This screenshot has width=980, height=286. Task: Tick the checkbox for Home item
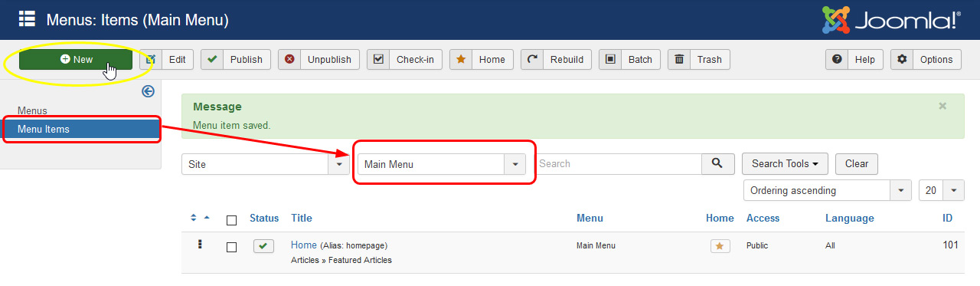pyautogui.click(x=231, y=247)
